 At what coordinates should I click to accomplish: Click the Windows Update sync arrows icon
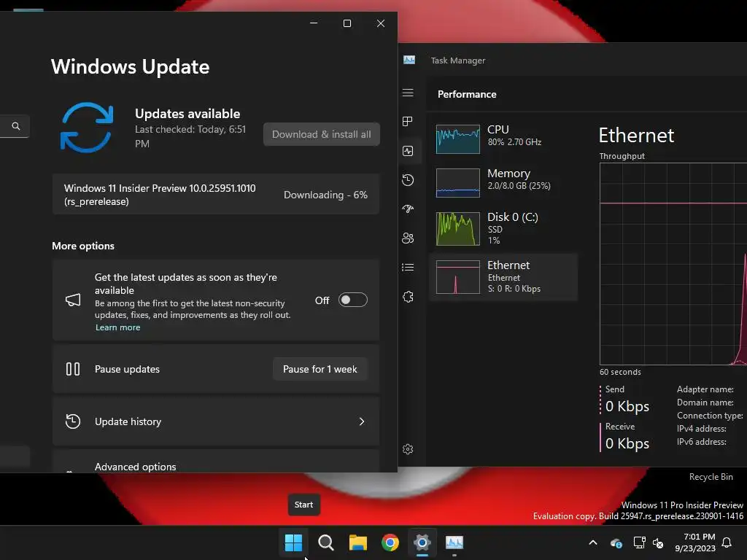(87, 128)
